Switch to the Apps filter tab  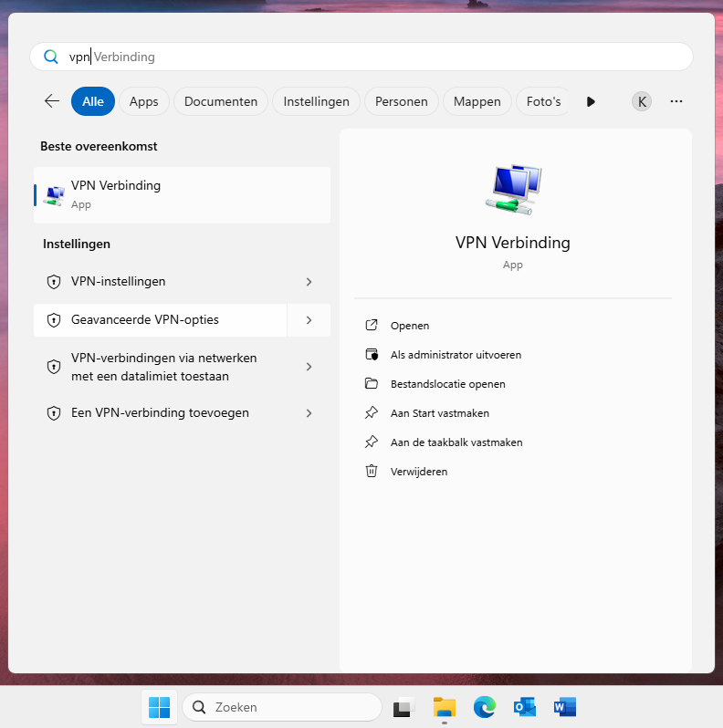(x=144, y=101)
